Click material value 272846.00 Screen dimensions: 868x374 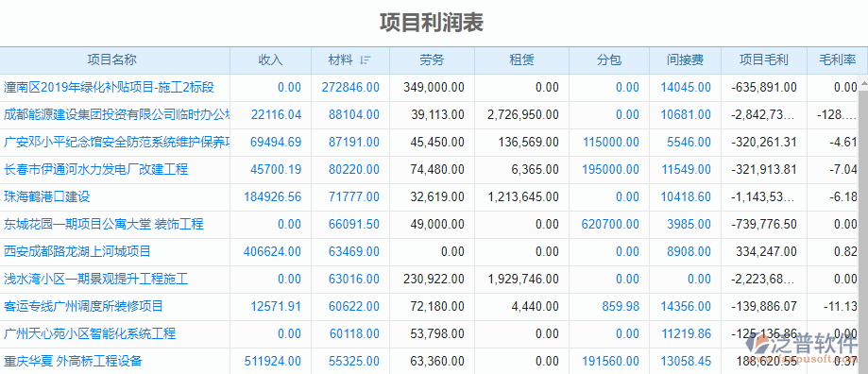click(350, 88)
